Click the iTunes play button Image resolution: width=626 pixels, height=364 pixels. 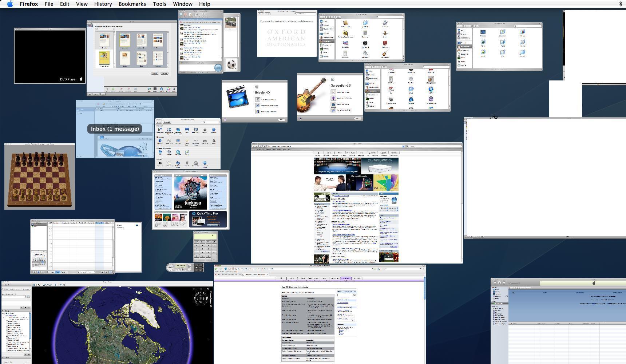[500, 283]
